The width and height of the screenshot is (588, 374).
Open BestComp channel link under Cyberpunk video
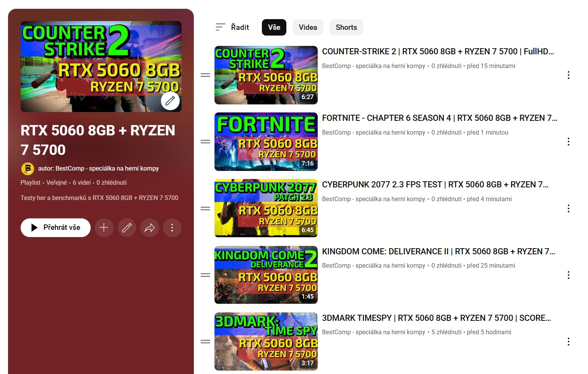[374, 199]
